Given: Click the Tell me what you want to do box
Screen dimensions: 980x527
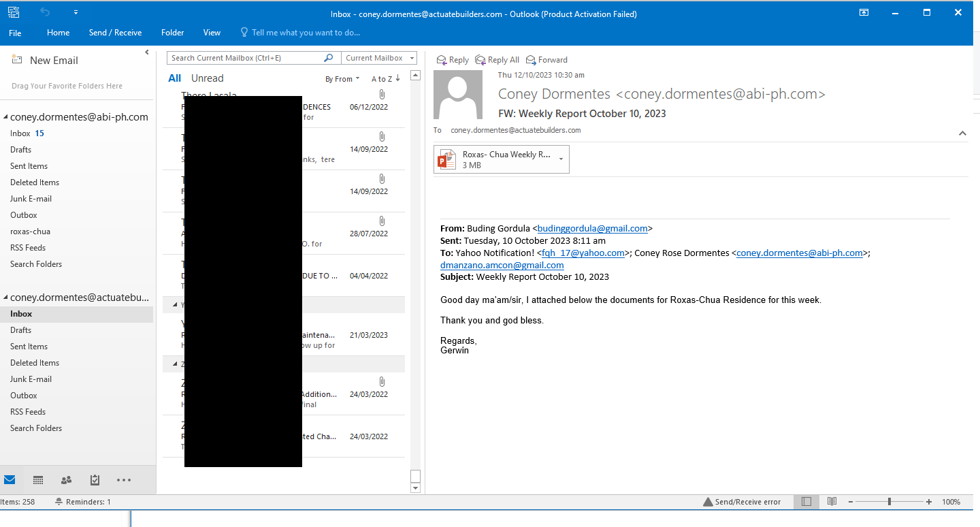Looking at the screenshot, I should 300,33.
